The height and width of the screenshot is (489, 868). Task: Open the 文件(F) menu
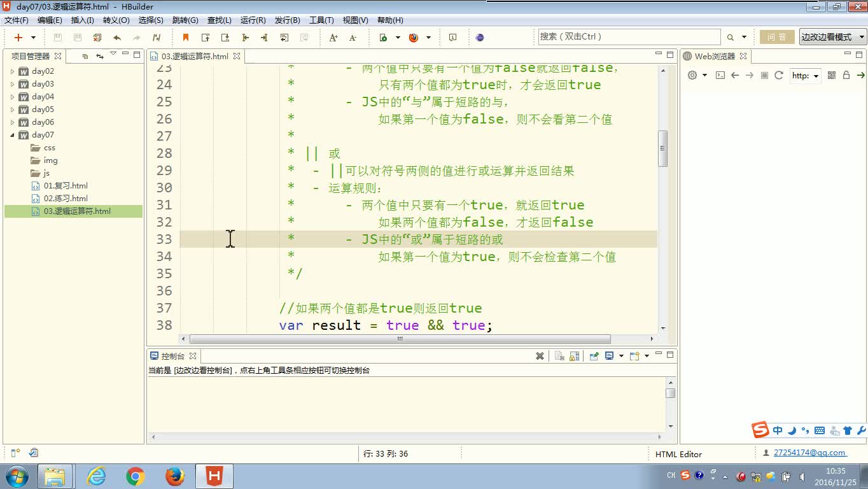coord(17,20)
